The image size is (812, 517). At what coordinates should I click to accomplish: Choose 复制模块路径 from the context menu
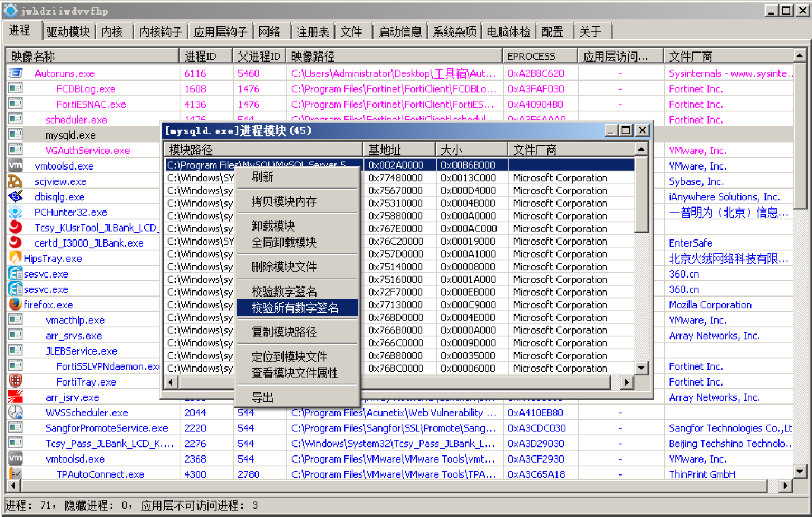coord(297,332)
